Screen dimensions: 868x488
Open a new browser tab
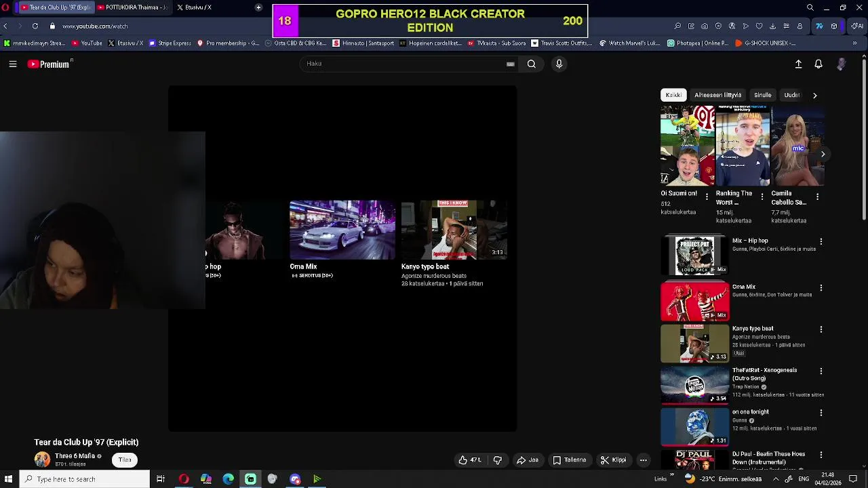(258, 7)
